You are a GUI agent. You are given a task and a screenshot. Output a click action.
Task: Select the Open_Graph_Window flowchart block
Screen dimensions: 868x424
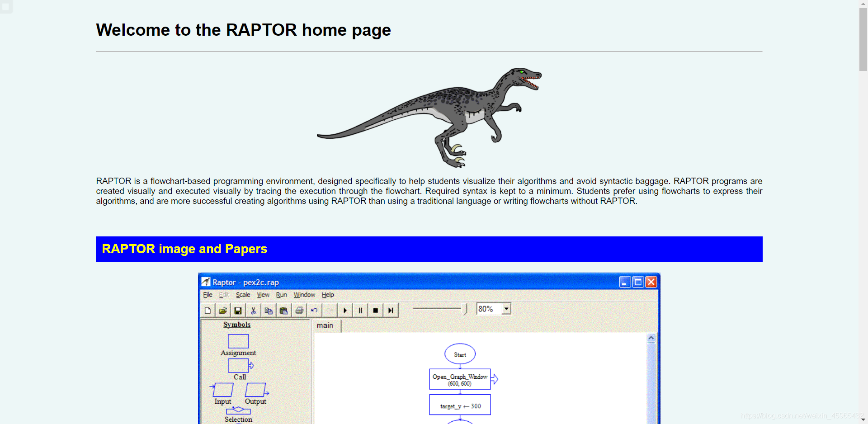tap(459, 379)
